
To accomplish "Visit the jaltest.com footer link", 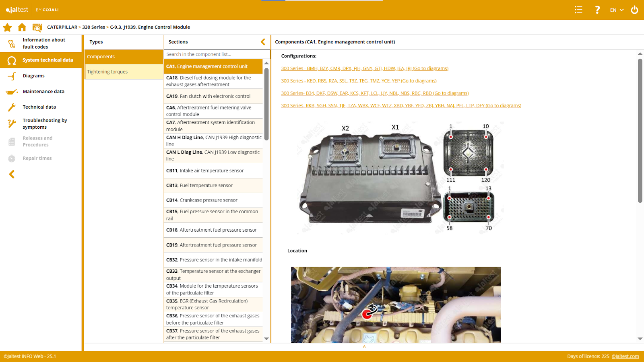I will click(x=625, y=356).
